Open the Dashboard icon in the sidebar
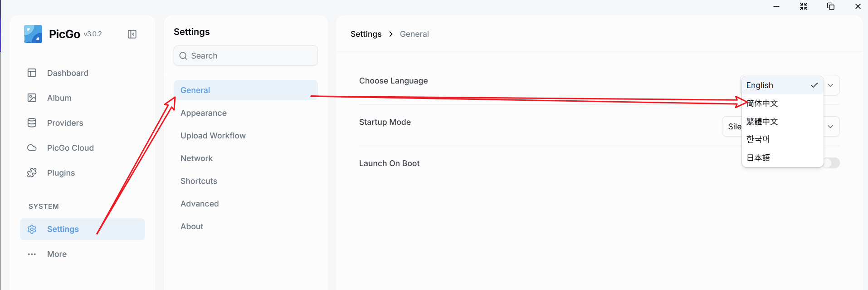 point(32,73)
